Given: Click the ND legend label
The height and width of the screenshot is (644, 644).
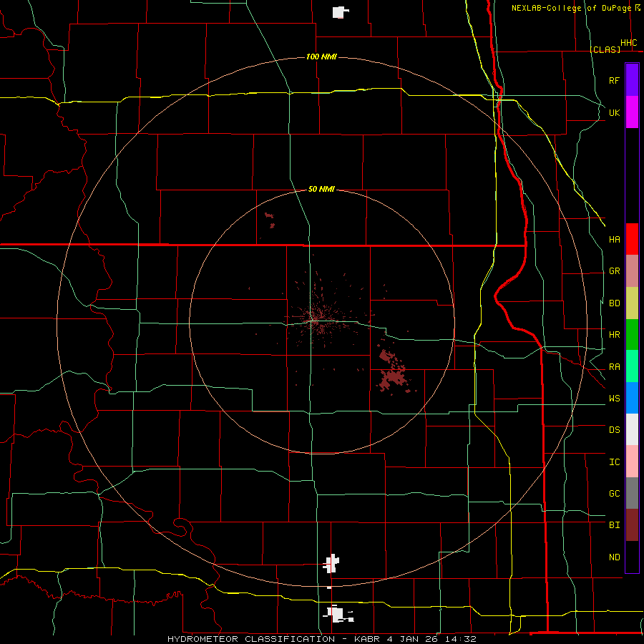Looking at the screenshot, I should [x=614, y=557].
